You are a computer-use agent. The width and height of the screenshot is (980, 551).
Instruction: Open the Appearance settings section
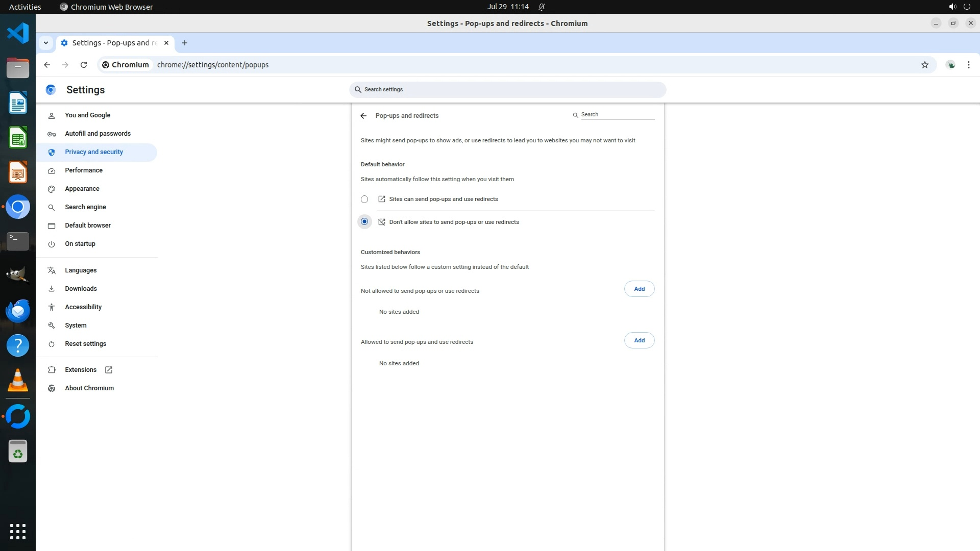82,189
